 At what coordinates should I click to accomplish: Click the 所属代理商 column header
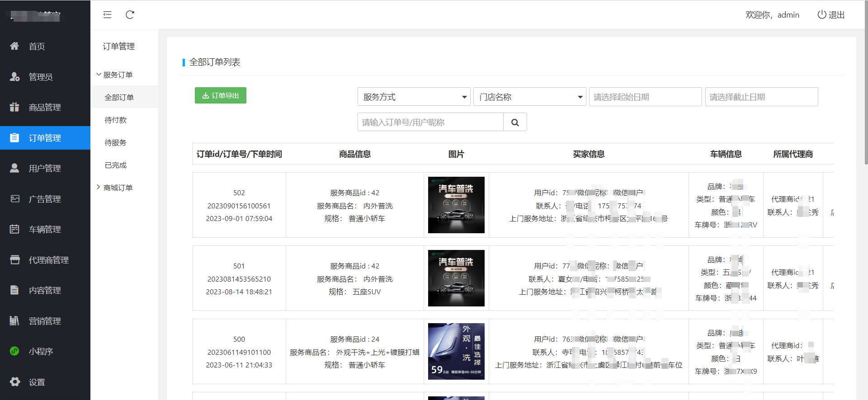point(793,154)
